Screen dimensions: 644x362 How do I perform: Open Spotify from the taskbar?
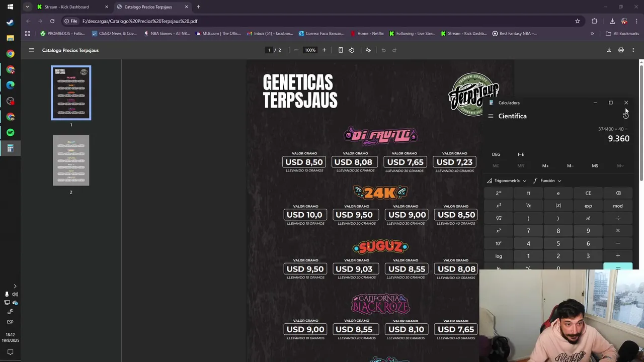coord(10,132)
